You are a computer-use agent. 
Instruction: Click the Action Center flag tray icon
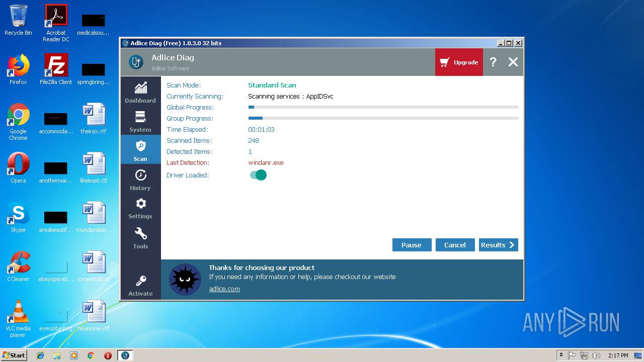click(x=572, y=355)
